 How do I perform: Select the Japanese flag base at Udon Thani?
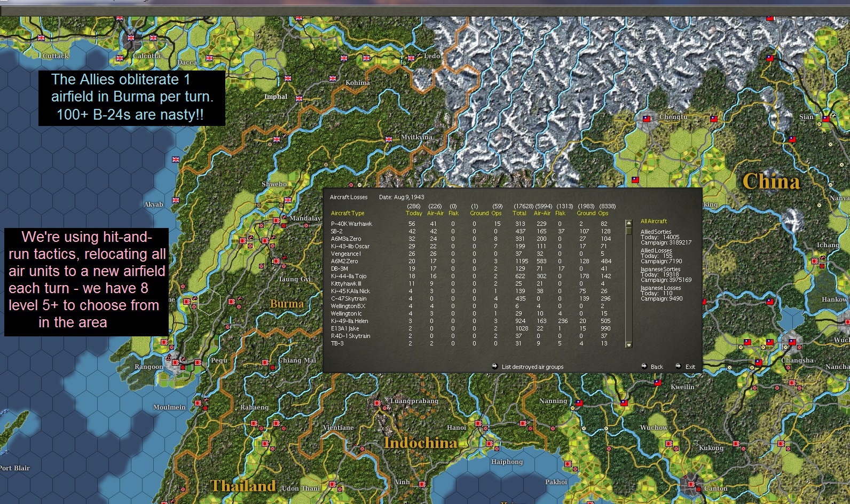point(332,484)
